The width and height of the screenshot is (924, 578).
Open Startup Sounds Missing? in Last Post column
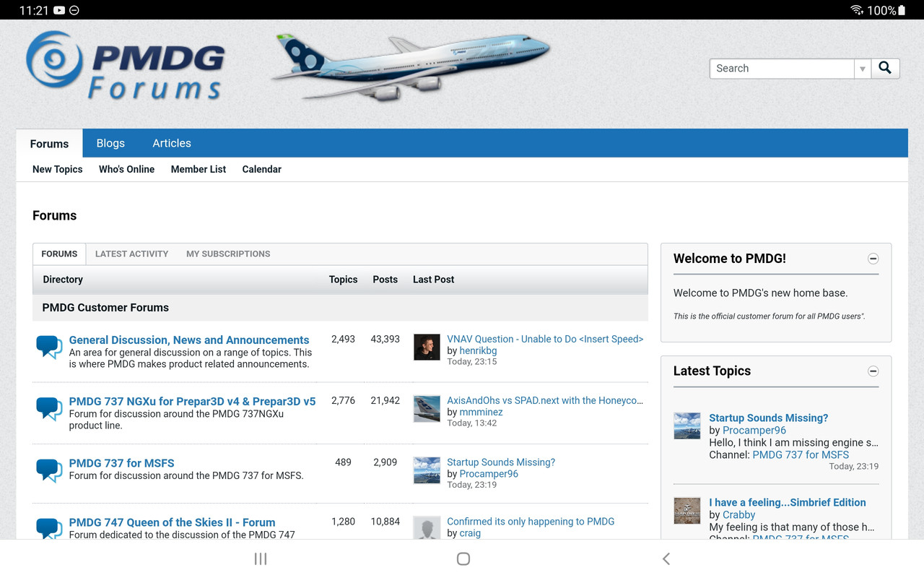click(x=501, y=462)
